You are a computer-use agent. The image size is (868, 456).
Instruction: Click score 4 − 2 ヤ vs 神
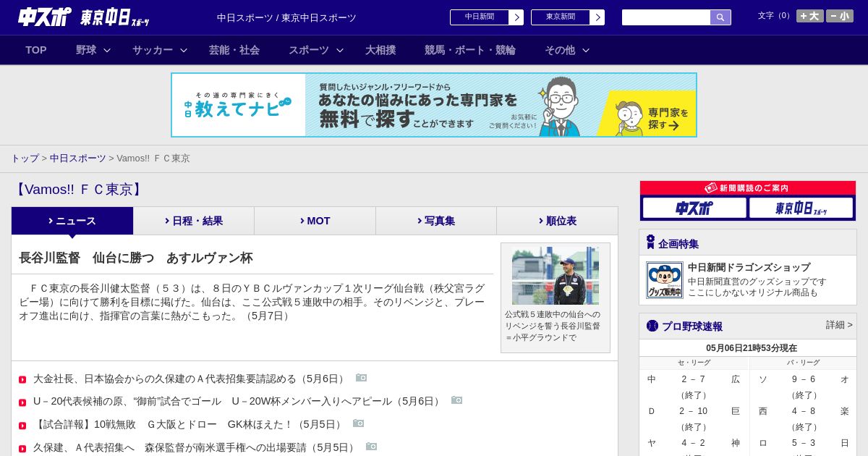693,443
